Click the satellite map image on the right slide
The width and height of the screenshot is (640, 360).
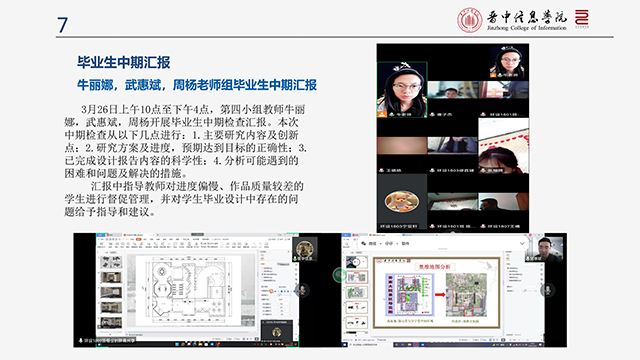tap(466, 295)
